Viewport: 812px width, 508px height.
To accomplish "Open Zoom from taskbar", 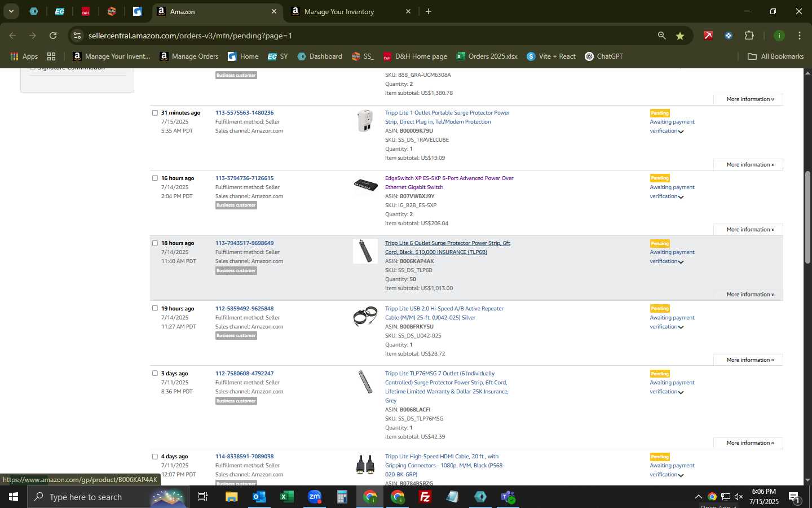I will click(x=315, y=497).
